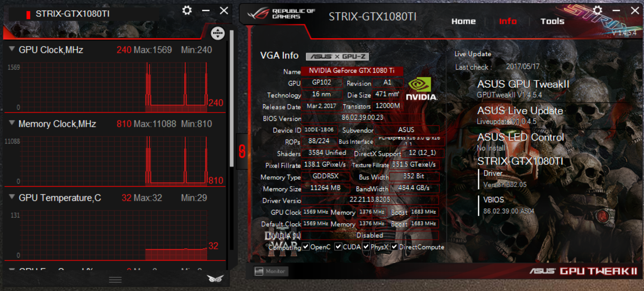Click the red indicator bar beside monitor title
The width and height of the screenshot is (644, 291).
pos(28,15)
